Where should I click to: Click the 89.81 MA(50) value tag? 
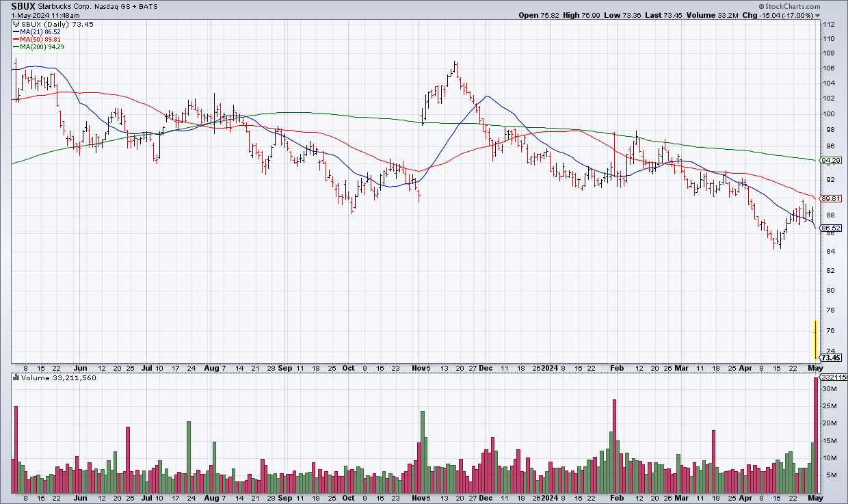coord(832,198)
